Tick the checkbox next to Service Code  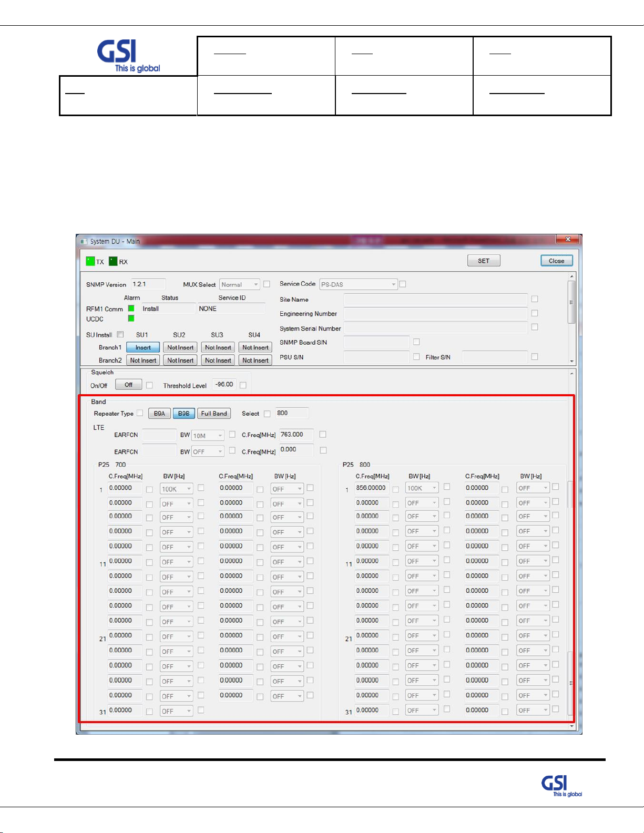[x=403, y=284]
